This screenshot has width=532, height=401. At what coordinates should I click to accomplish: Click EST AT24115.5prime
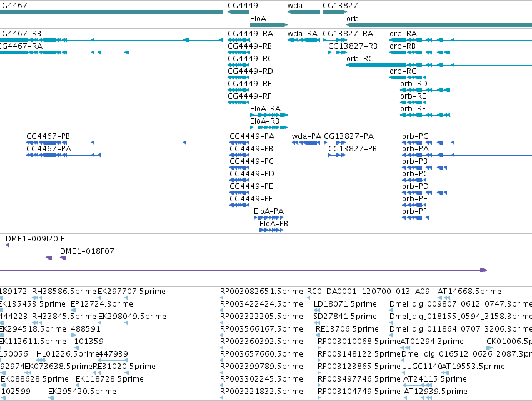418,385
